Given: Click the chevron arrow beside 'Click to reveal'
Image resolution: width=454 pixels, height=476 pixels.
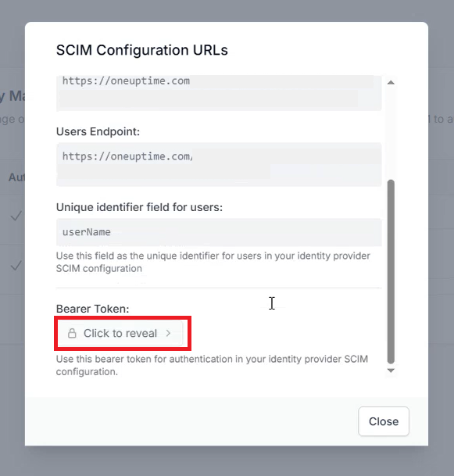Looking at the screenshot, I should (x=168, y=333).
